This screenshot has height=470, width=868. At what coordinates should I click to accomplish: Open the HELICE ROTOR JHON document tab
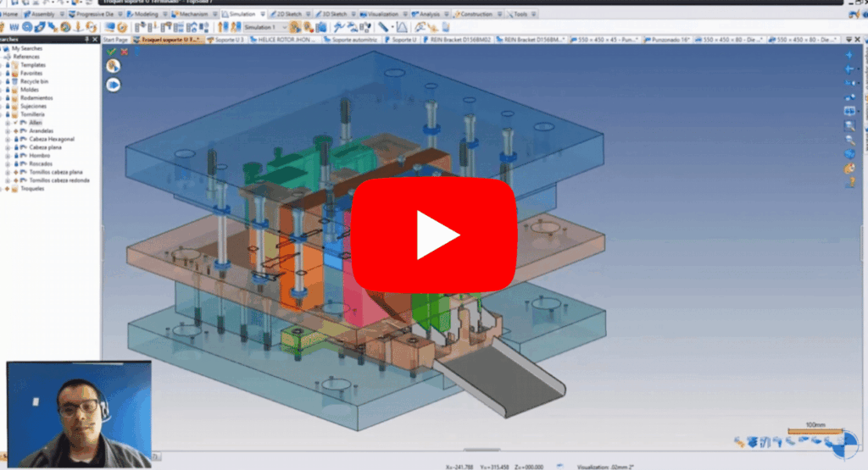click(x=285, y=40)
